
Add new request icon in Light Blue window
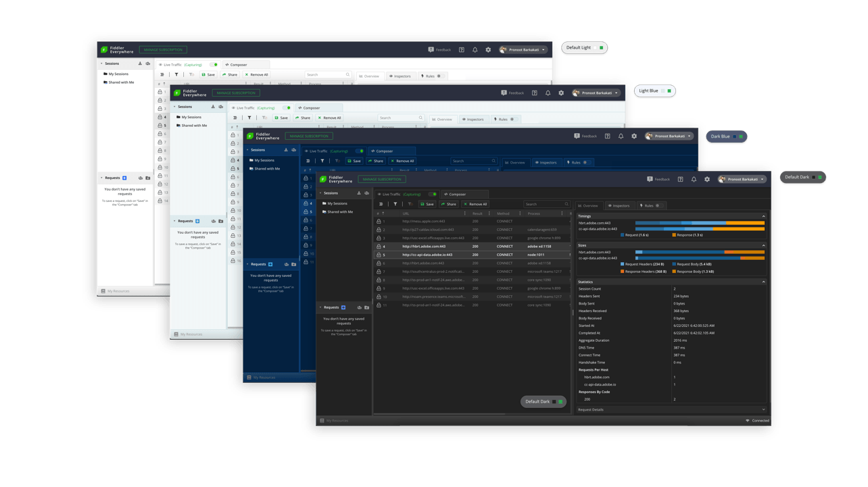coord(197,221)
